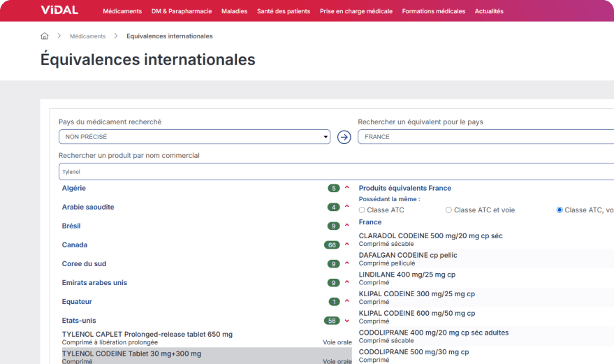The height and width of the screenshot is (364, 614).
Task: Select the Classe ATC radio button
Action: [362, 210]
